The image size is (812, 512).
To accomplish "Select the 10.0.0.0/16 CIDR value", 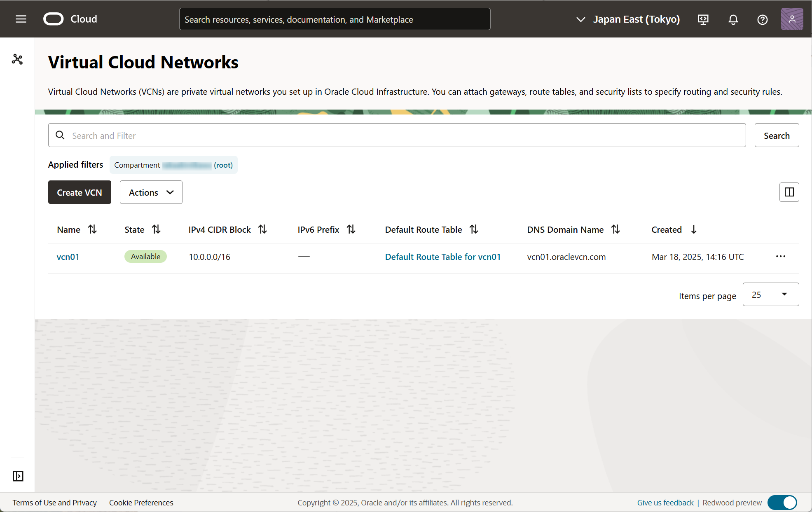I will click(209, 257).
